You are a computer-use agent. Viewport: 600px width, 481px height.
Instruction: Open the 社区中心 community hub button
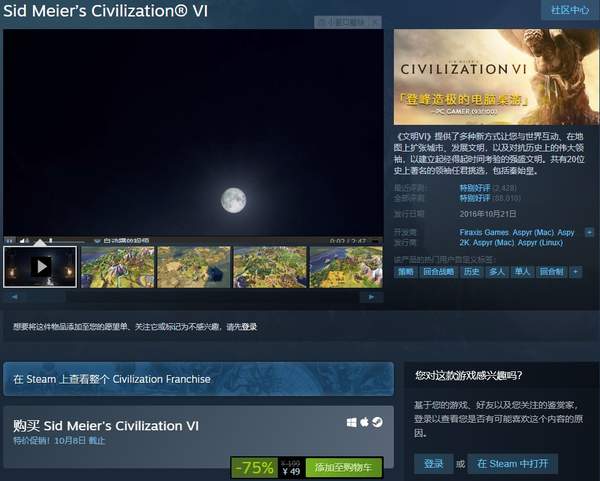[570, 10]
